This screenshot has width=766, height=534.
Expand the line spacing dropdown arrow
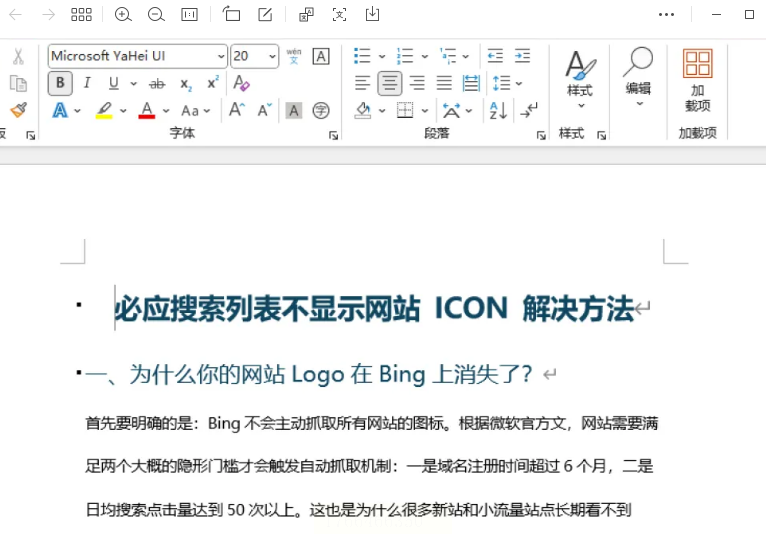tap(519, 84)
